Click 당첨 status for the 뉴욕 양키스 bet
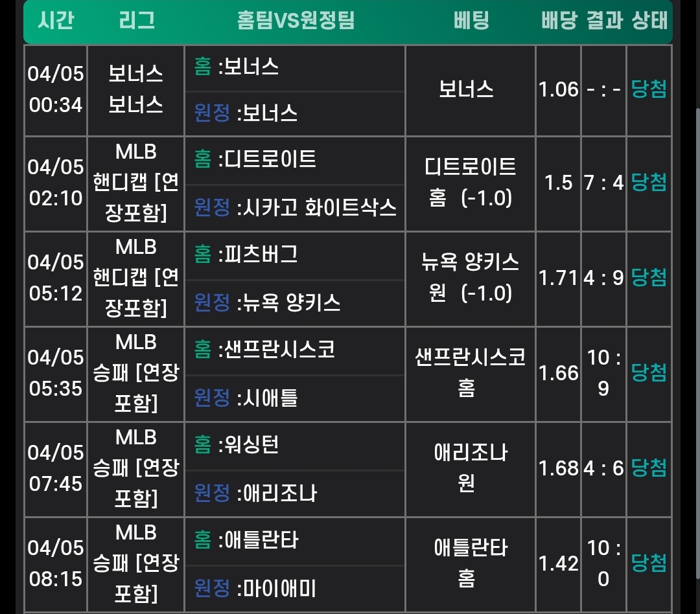This screenshot has height=614, width=700. click(x=649, y=278)
